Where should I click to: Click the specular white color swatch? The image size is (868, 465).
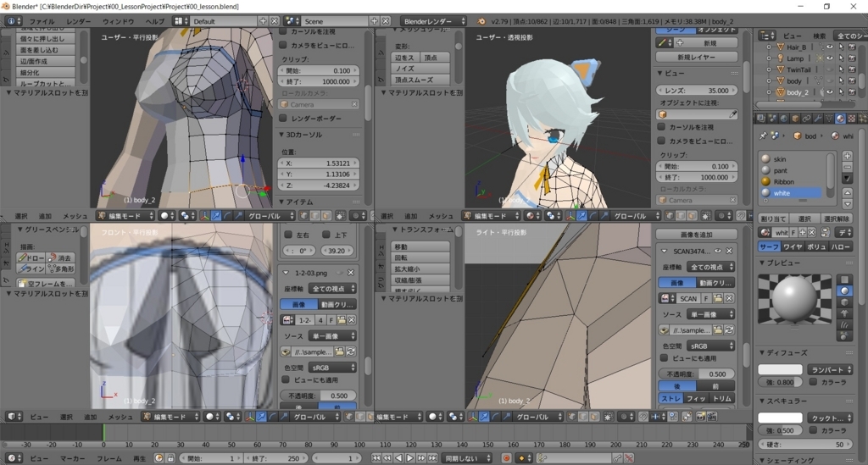tap(780, 418)
